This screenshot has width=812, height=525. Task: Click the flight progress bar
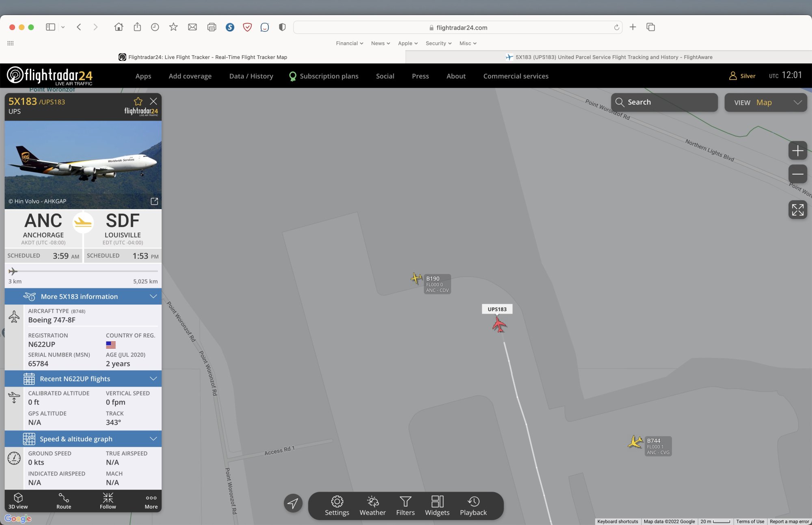pyautogui.click(x=83, y=271)
